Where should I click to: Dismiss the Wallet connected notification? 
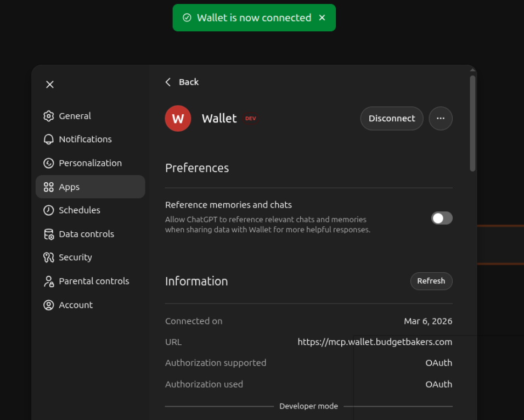(322, 17)
